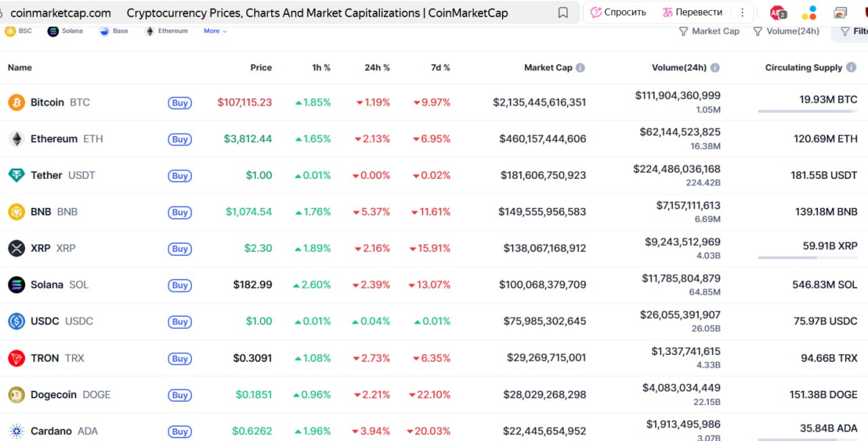Click the browser bookmark icon
This screenshot has width=868, height=441.
(563, 13)
